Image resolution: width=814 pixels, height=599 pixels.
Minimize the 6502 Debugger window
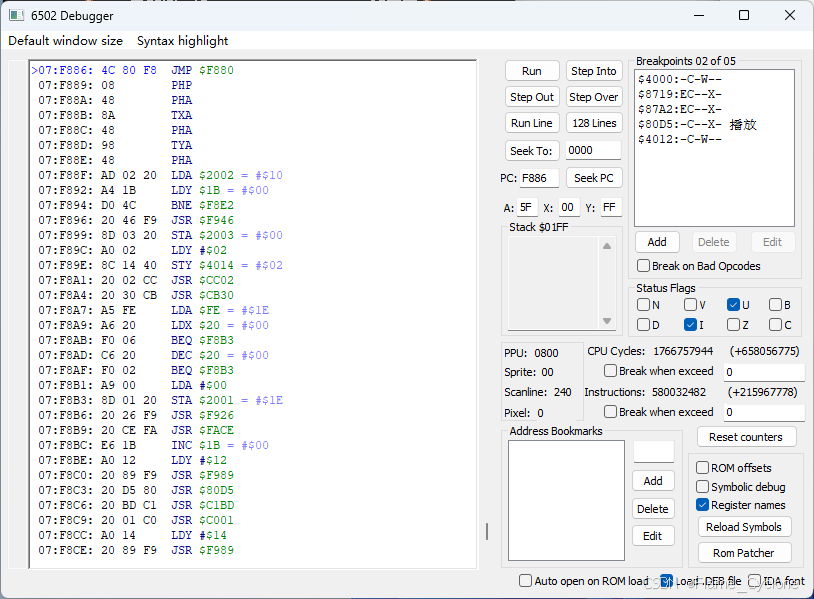tap(699, 15)
